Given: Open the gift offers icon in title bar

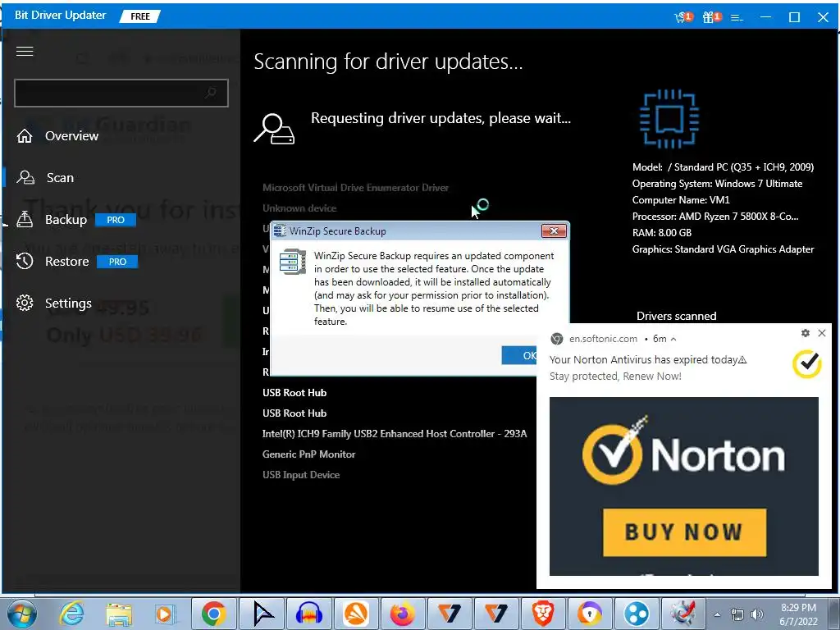Looking at the screenshot, I should pyautogui.click(x=711, y=17).
